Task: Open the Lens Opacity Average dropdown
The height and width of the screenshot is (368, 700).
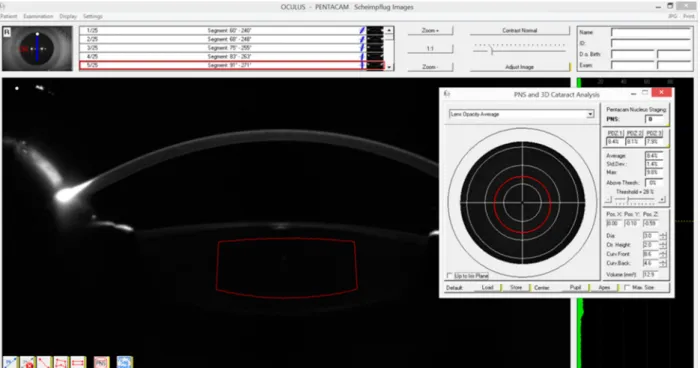Action: (521, 114)
